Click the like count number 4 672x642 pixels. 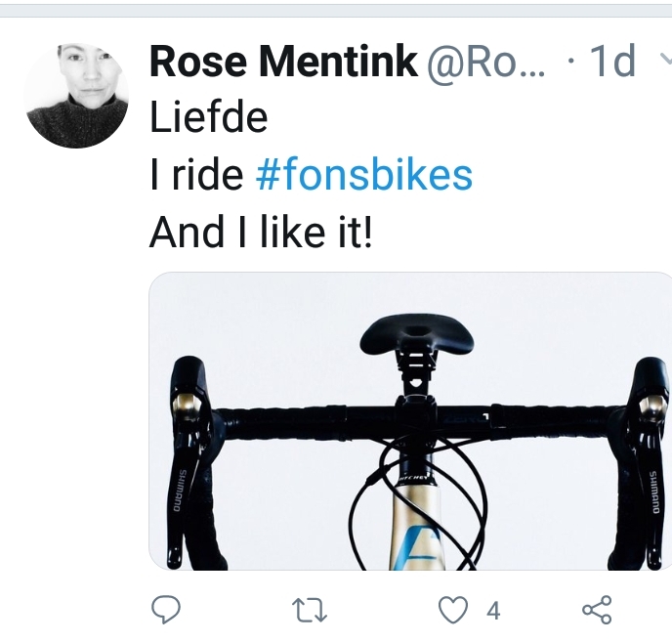click(x=493, y=612)
